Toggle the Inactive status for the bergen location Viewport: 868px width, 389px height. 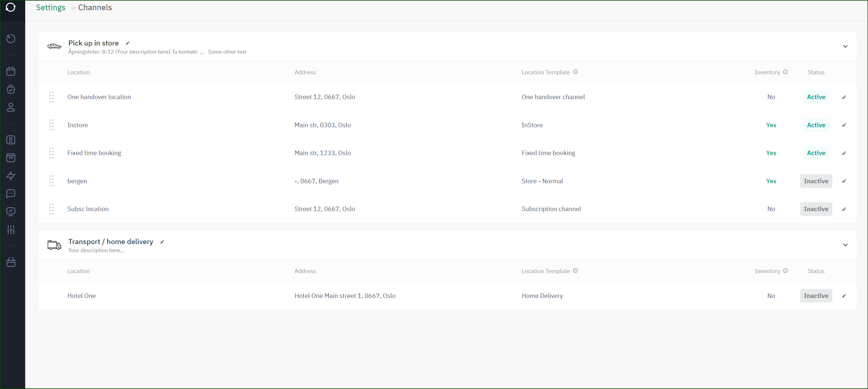click(x=816, y=181)
